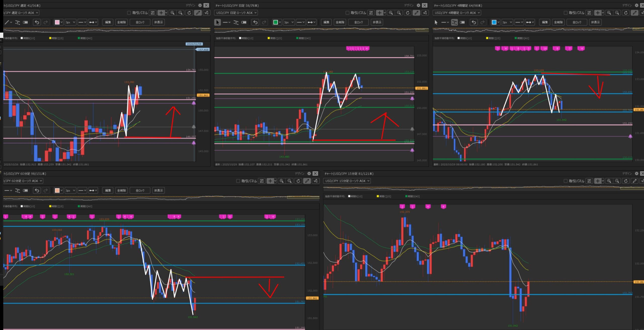Open USD/JPY 15分足 ローソク ASK selector
Viewport: 644px width, 330px height.
tap(347, 181)
